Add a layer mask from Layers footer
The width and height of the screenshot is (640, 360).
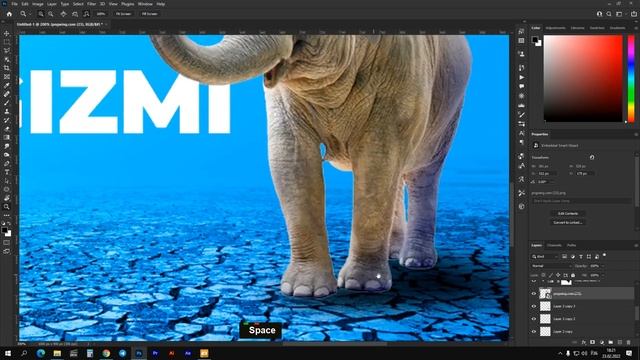click(593, 342)
